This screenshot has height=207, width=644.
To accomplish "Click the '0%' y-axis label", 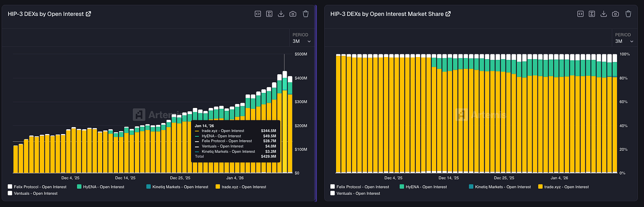I will click(x=623, y=173).
